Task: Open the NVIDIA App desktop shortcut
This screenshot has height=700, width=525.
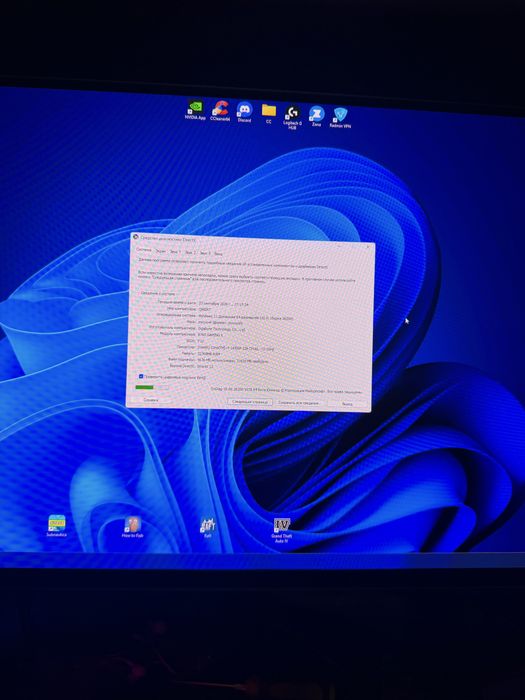Action: (x=195, y=111)
